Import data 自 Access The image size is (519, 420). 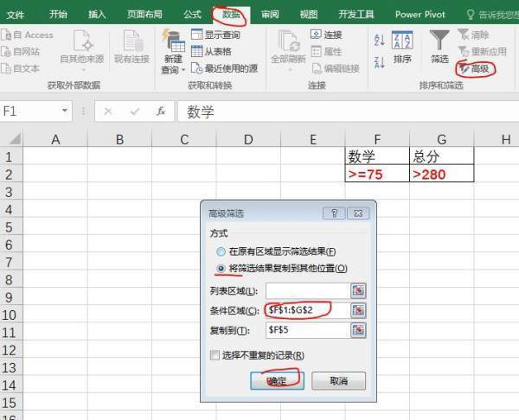point(27,35)
